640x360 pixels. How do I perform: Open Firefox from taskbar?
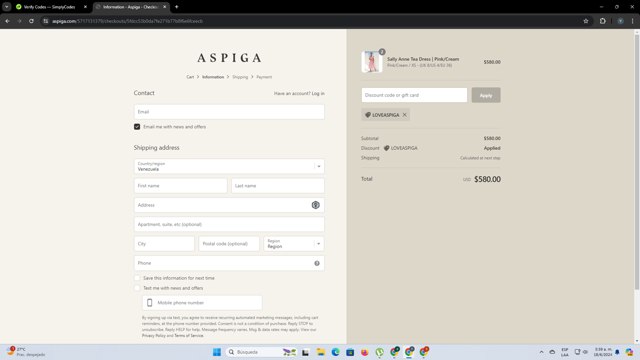pos(364,352)
